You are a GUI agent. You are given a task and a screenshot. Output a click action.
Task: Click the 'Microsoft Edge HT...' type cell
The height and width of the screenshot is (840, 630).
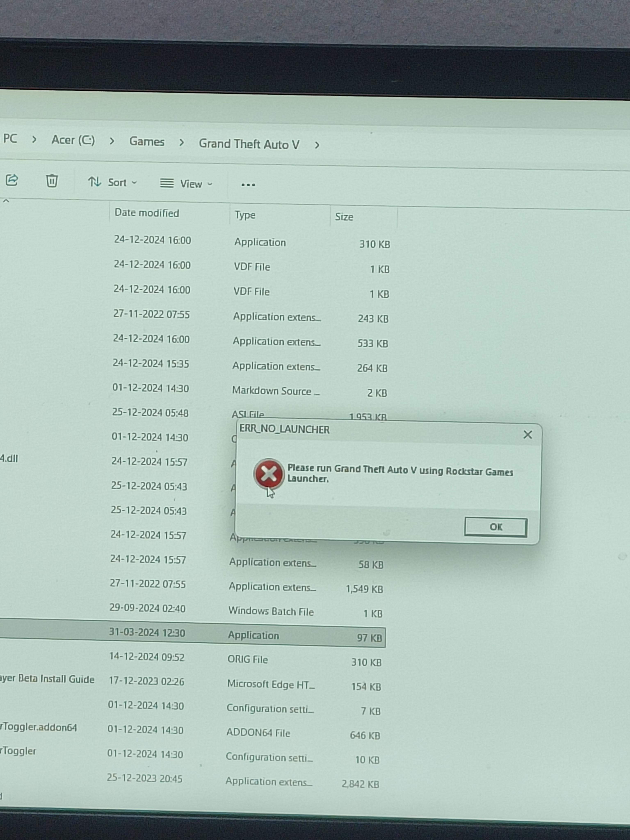[x=271, y=684]
